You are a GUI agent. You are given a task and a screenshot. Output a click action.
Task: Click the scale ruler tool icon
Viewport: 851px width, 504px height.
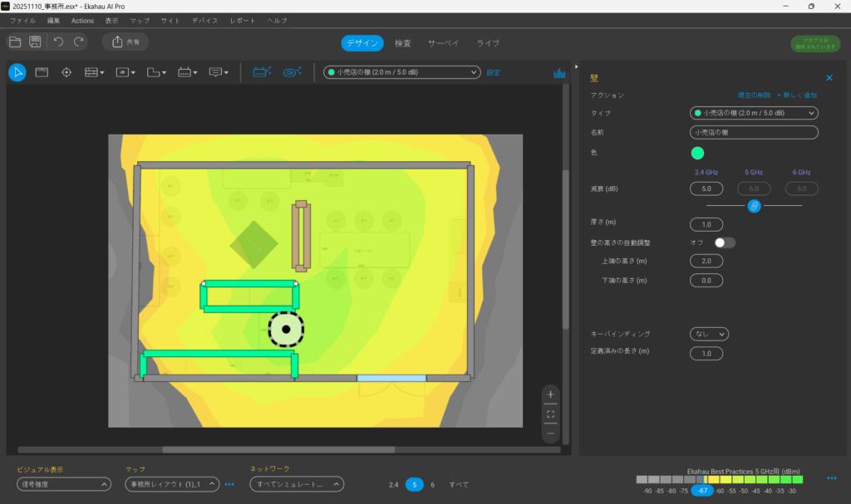click(x=42, y=72)
